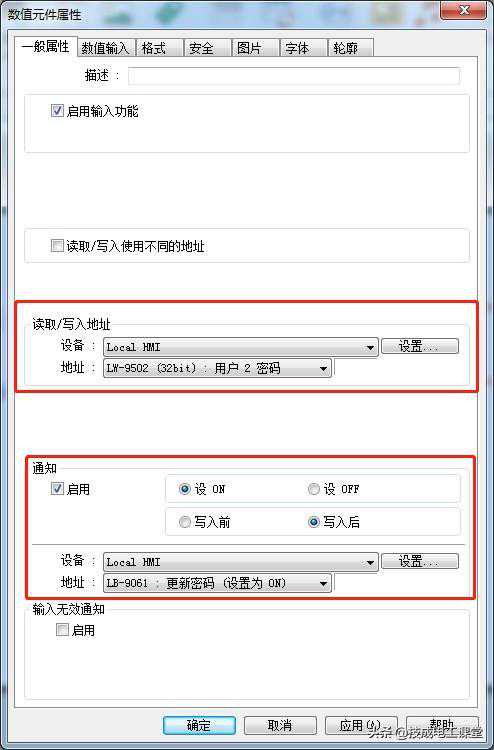
Task: Toggle the 通知 启用 checkbox
Action: pyautogui.click(x=57, y=489)
